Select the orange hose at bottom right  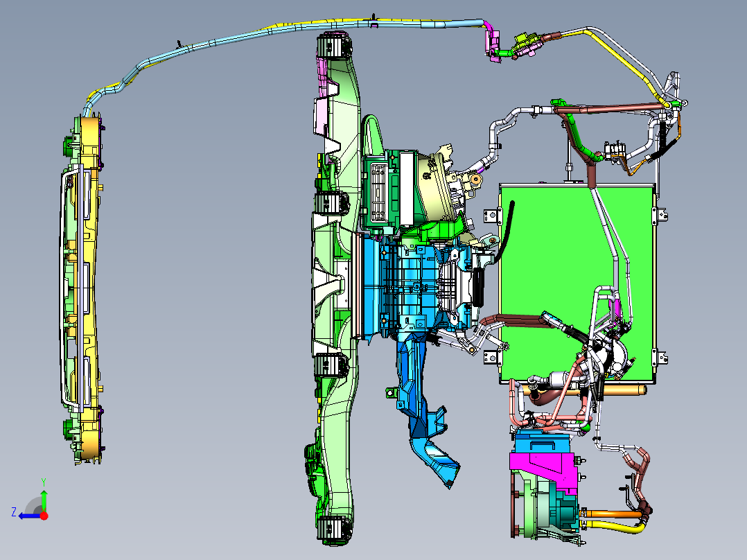coord(615,514)
